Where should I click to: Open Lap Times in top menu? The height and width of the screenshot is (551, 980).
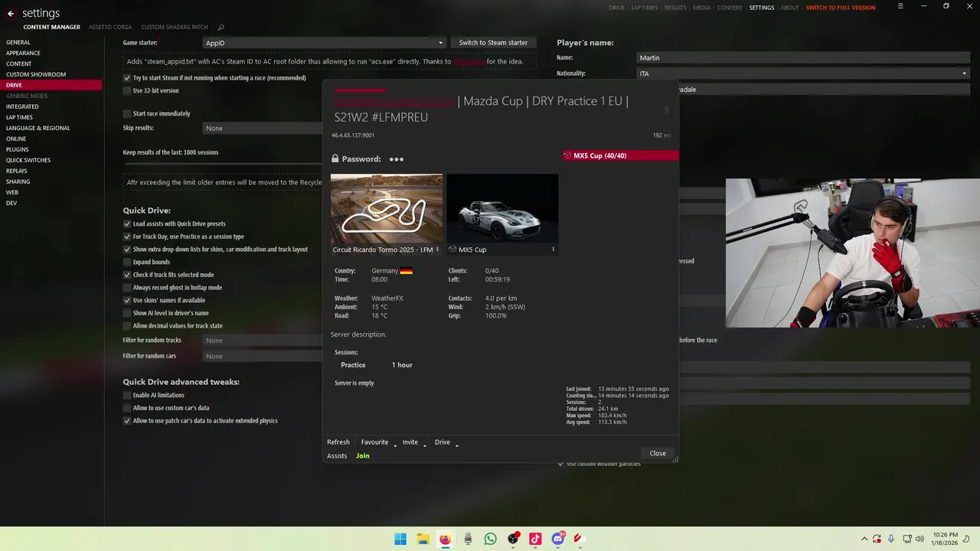pyautogui.click(x=644, y=8)
